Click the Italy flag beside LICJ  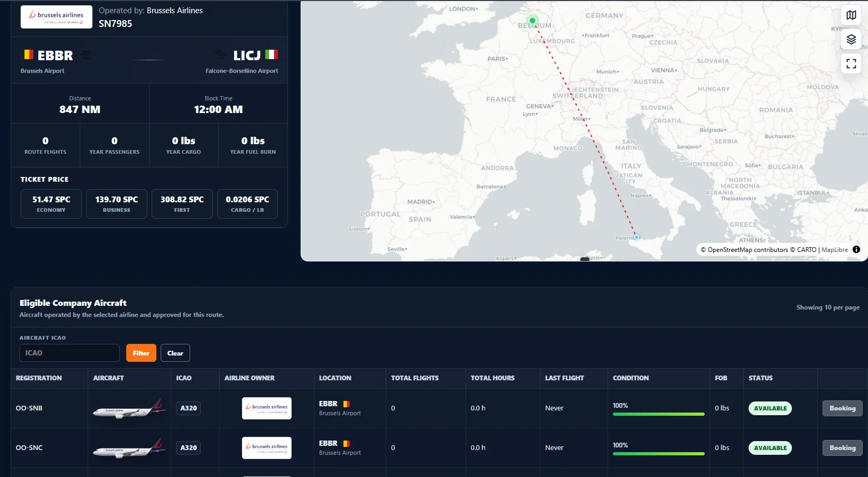point(272,55)
